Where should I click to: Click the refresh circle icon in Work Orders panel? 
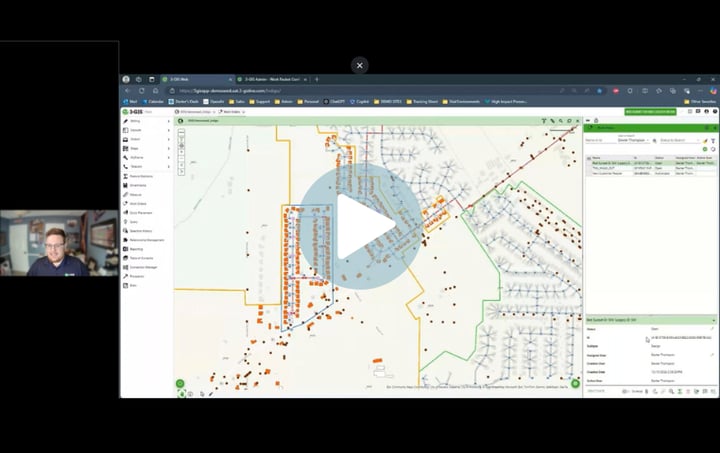pyautogui.click(x=713, y=149)
